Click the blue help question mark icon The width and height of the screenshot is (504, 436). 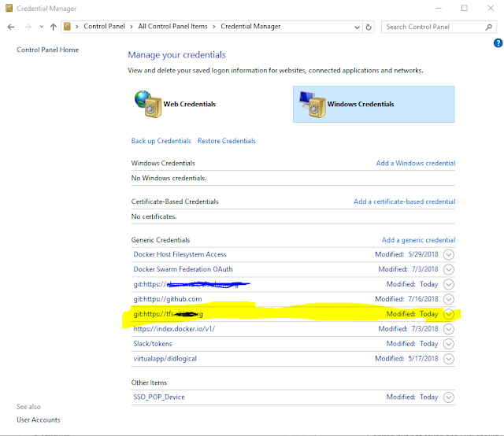[498, 42]
